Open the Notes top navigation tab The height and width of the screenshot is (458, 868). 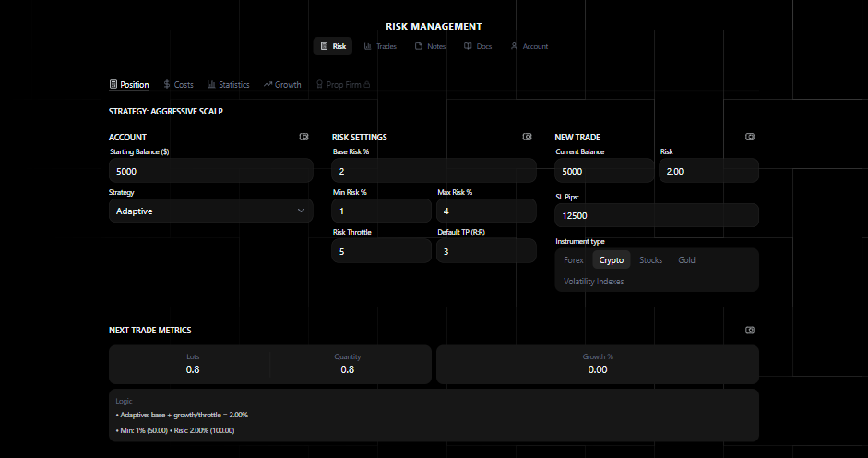[x=430, y=46]
